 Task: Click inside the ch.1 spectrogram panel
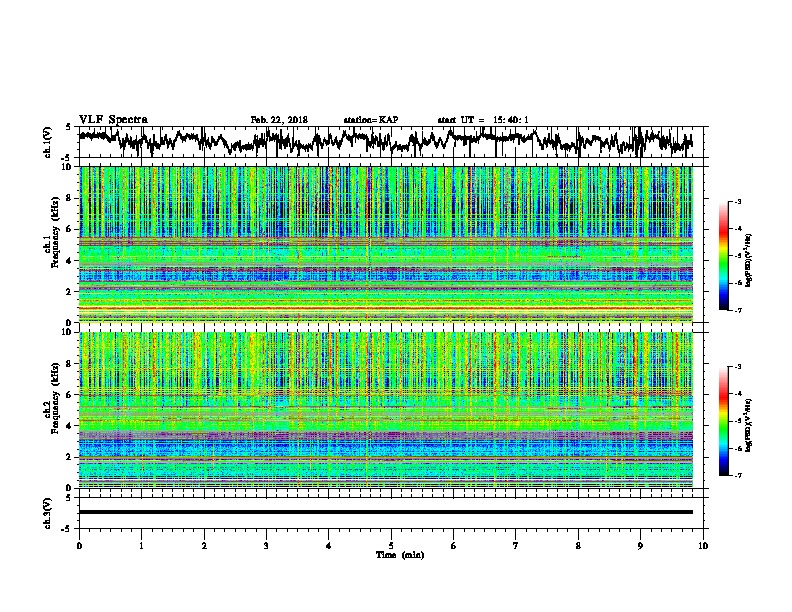[386, 244]
